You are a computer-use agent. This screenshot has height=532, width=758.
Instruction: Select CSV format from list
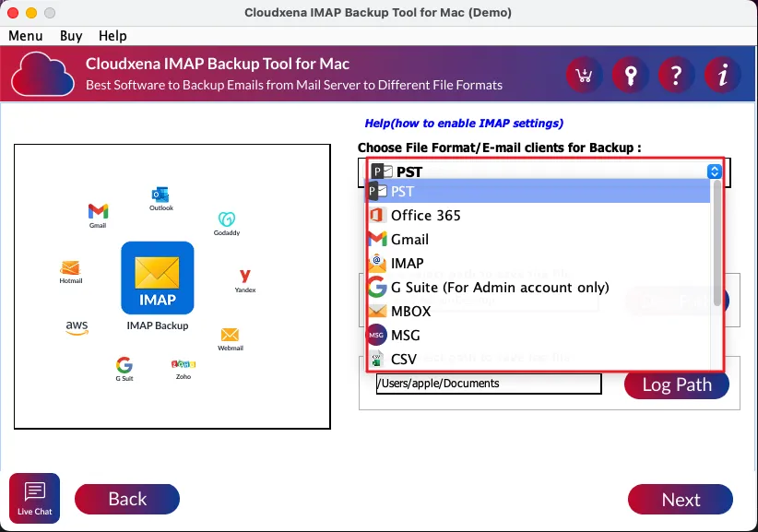403,359
